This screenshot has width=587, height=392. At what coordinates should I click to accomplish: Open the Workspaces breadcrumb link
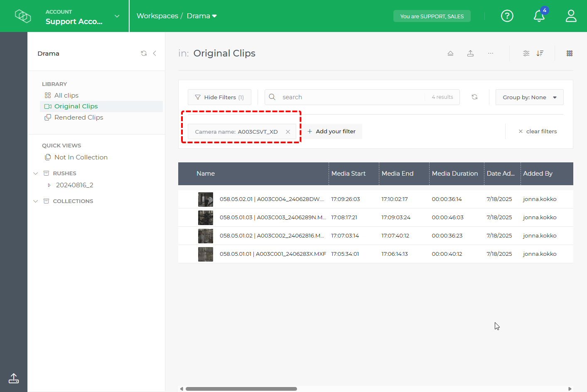[x=157, y=16]
